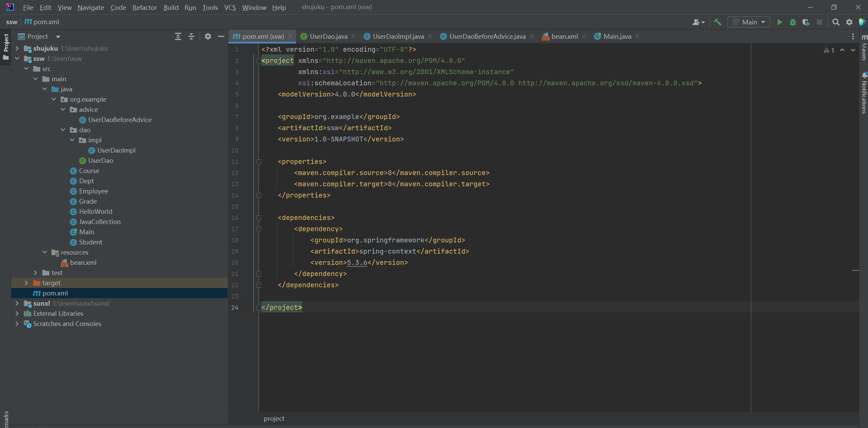This screenshot has width=868, height=428.
Task: Collapse the resources folder node
Action: pos(45,252)
